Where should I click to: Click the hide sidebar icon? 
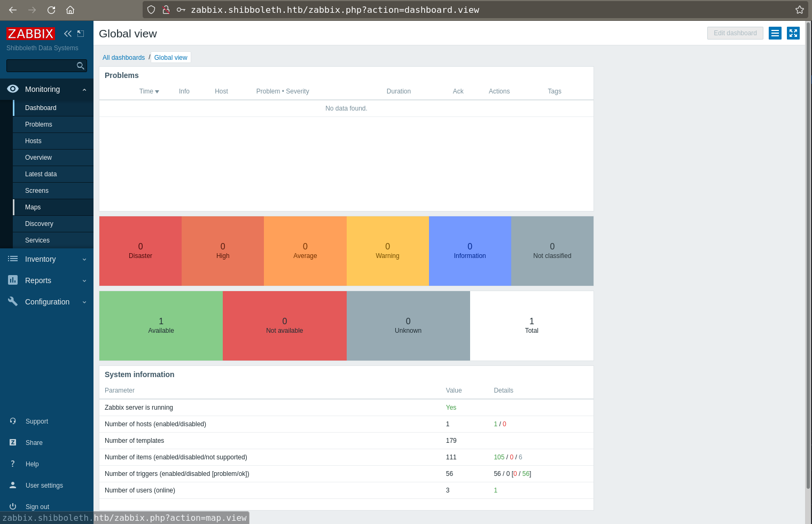[x=81, y=34]
